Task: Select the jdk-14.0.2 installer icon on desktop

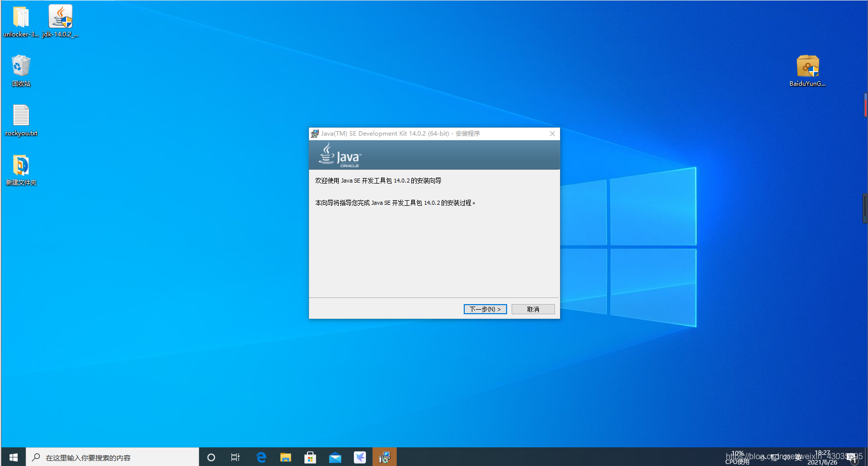Action: coord(60,22)
